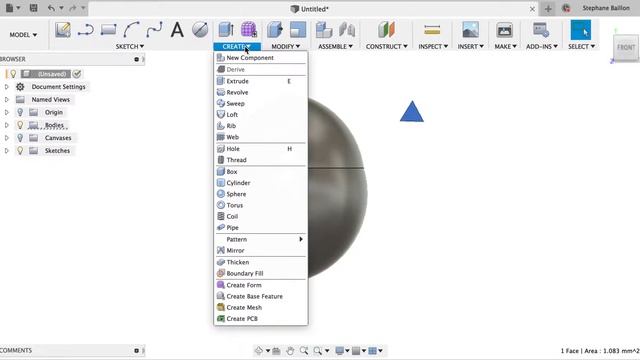
Task: Open the MODEL workspace dropdown
Action: tap(23, 35)
